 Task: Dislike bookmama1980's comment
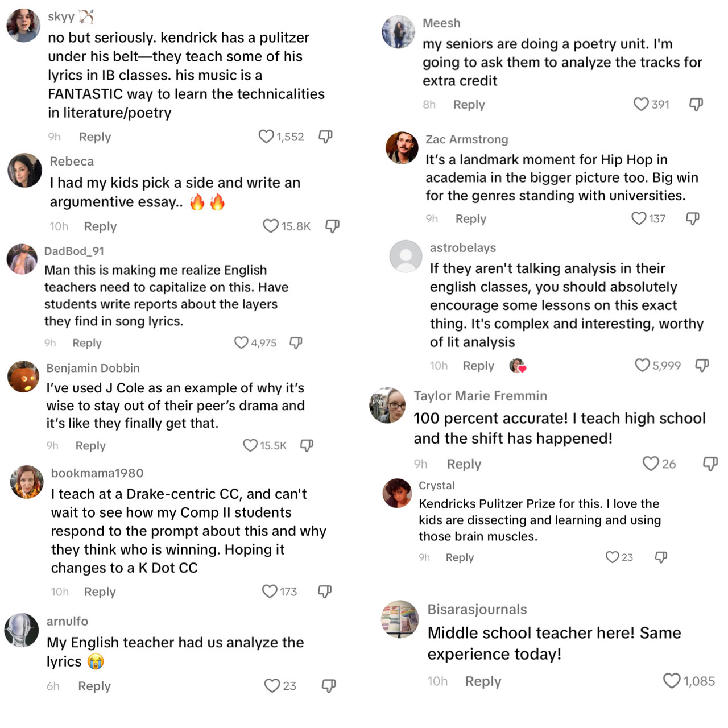pos(324,591)
